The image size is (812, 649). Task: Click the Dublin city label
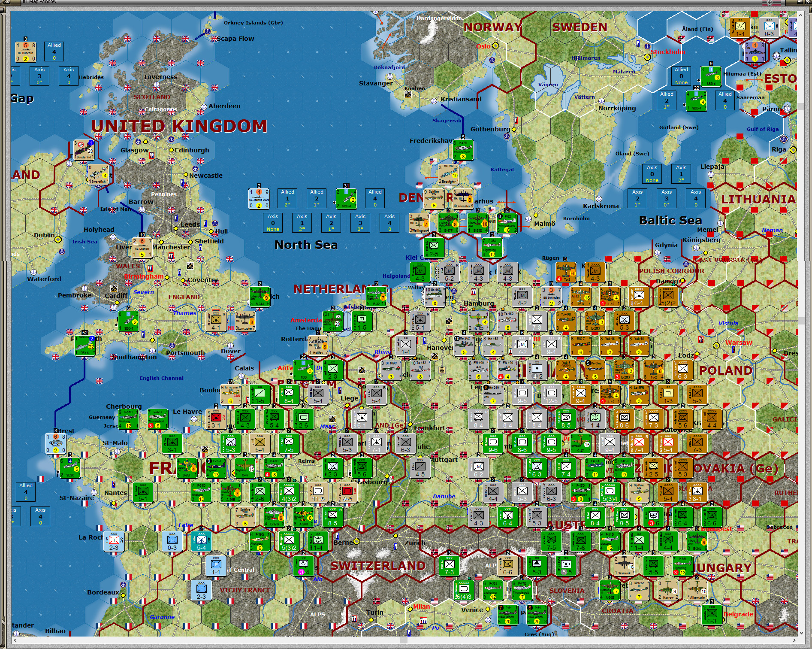pyautogui.click(x=44, y=235)
